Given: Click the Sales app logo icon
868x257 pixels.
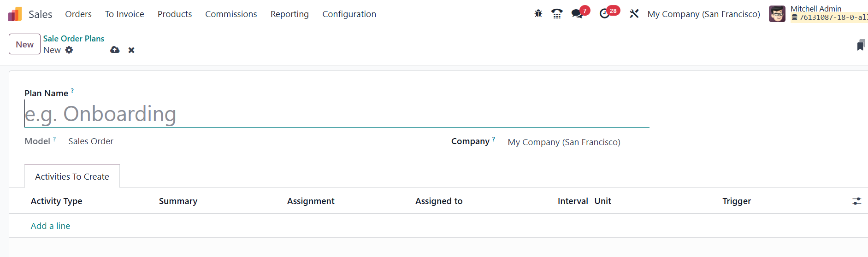Looking at the screenshot, I should coord(15,14).
